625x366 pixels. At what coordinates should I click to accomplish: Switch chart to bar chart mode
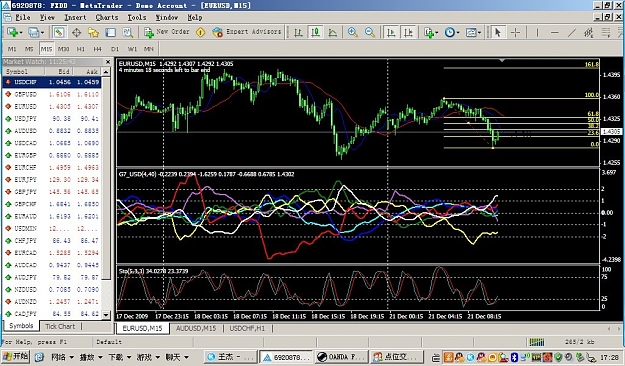tap(298, 32)
